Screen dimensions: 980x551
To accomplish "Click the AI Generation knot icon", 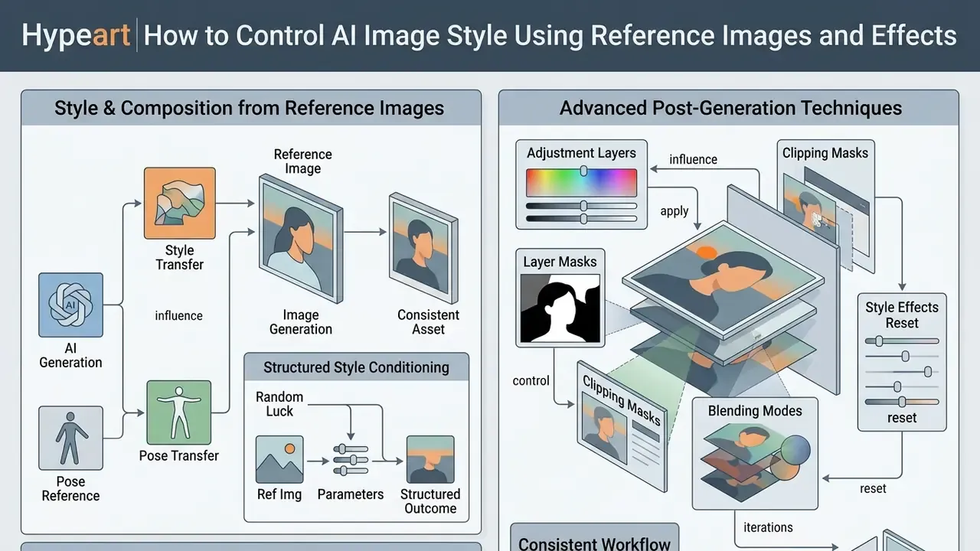I will tap(70, 305).
